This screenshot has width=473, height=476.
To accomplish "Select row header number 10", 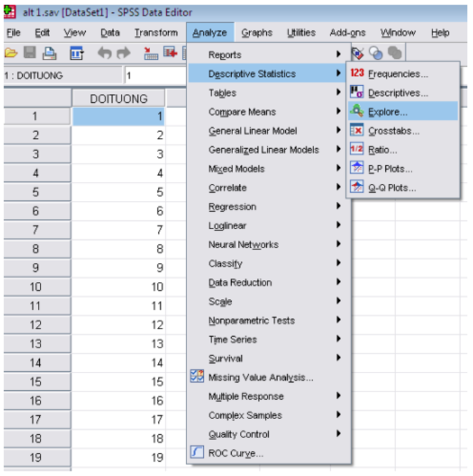I will pos(37,287).
